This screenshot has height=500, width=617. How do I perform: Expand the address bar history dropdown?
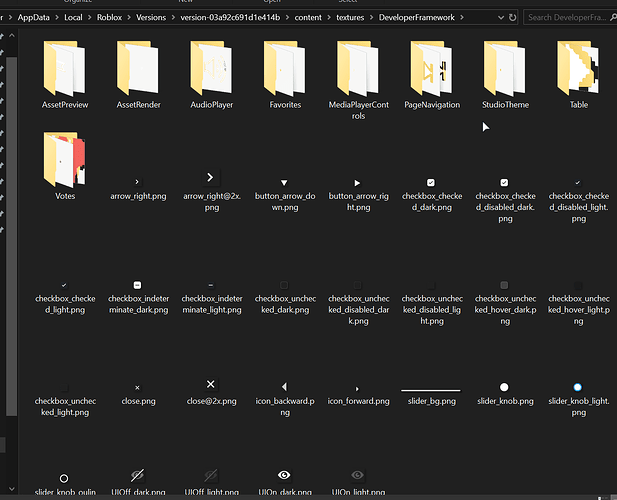pyautogui.click(x=501, y=18)
